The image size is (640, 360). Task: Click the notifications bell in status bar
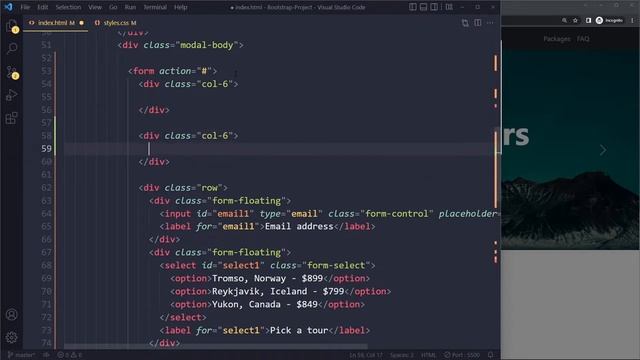coord(491,355)
